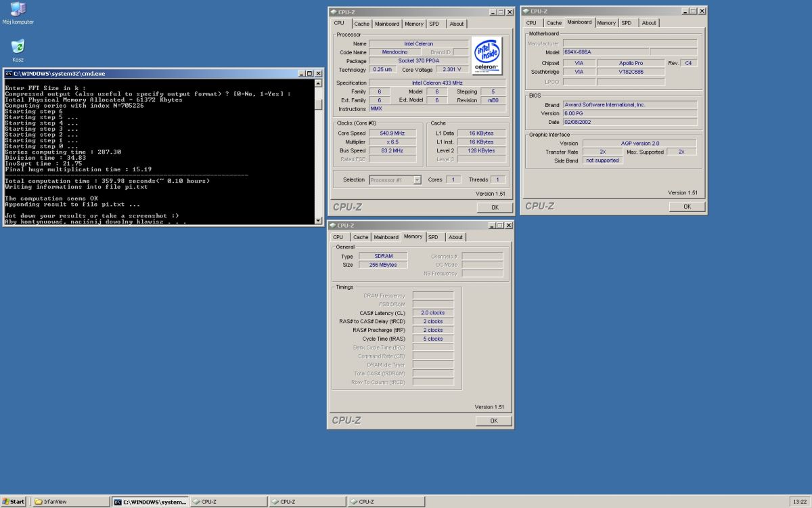Click the memory Size value 256 MBytes
812x508 pixels.
pyautogui.click(x=382, y=265)
